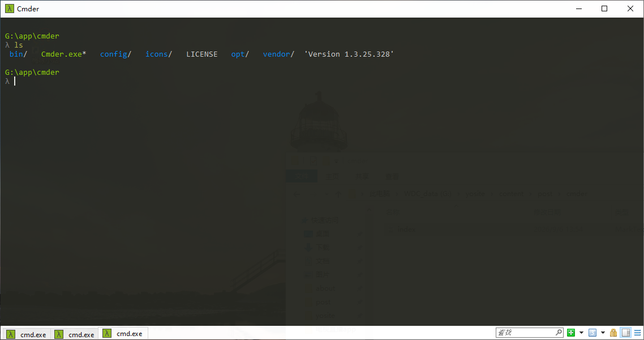The height and width of the screenshot is (340, 644).
Task: Click the 'config/' directory name
Action: point(116,54)
